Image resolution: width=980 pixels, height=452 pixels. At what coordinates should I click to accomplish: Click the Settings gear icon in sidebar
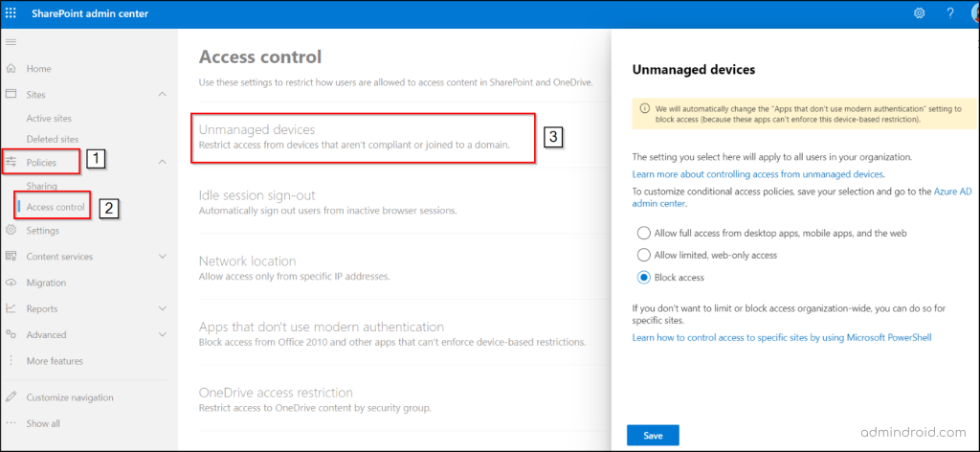tap(11, 230)
